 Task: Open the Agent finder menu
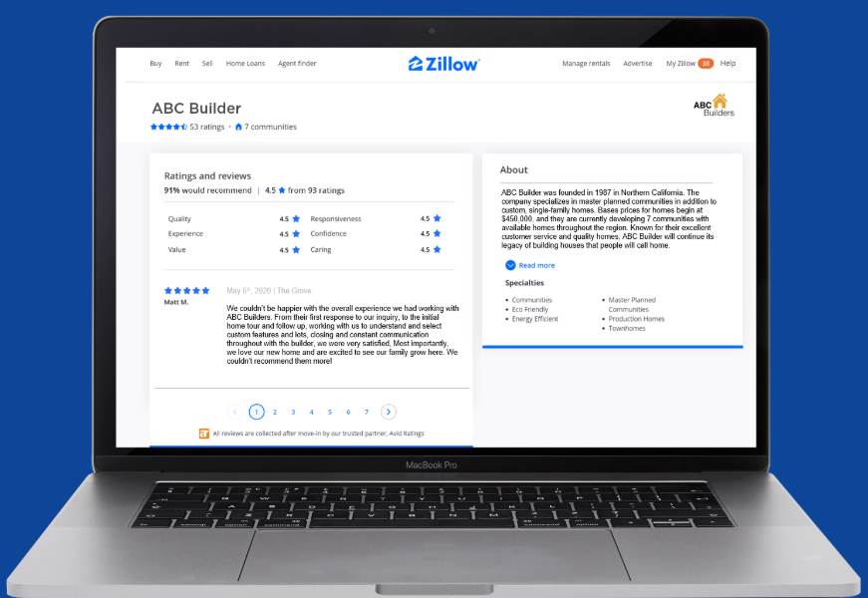tap(297, 63)
